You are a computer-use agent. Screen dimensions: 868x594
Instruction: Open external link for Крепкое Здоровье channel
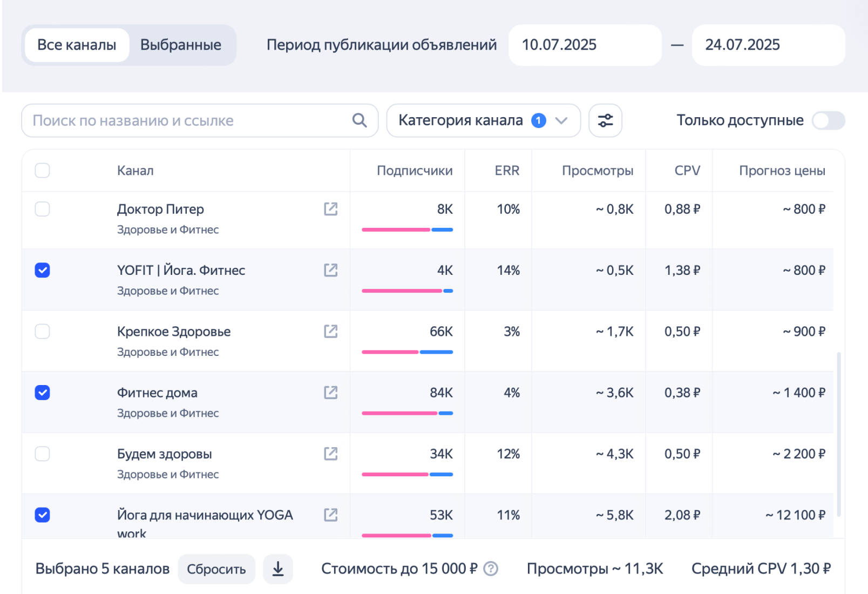[331, 332]
